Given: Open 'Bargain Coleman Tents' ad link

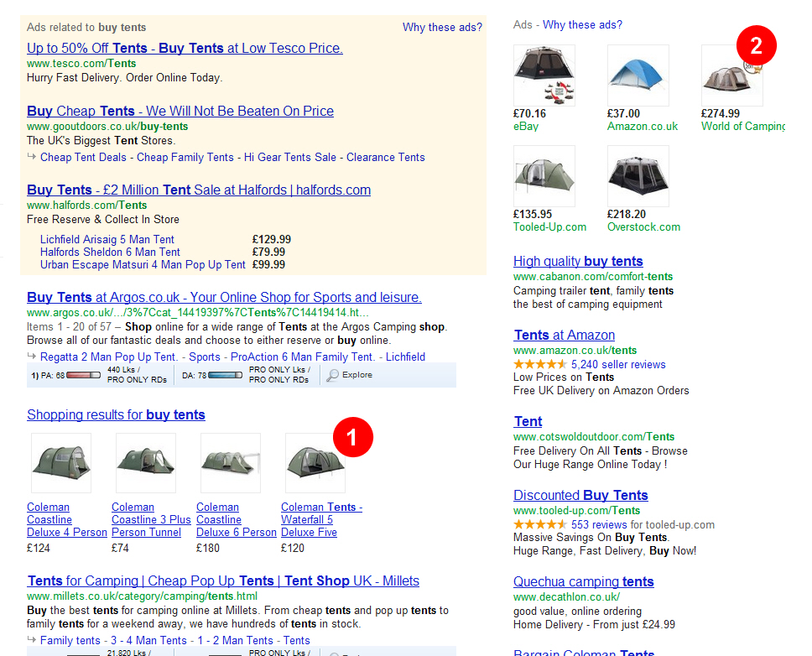Looking at the screenshot, I should 584,653.
